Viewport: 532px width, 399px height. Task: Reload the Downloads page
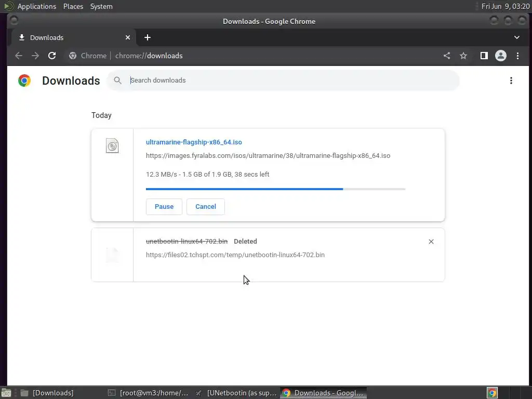point(52,56)
